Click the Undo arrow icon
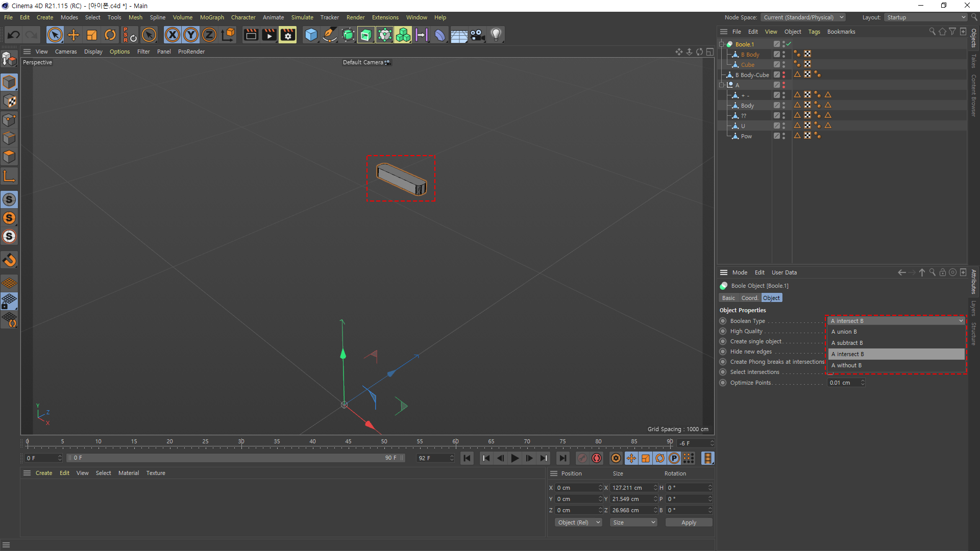The image size is (980, 551). [x=14, y=35]
